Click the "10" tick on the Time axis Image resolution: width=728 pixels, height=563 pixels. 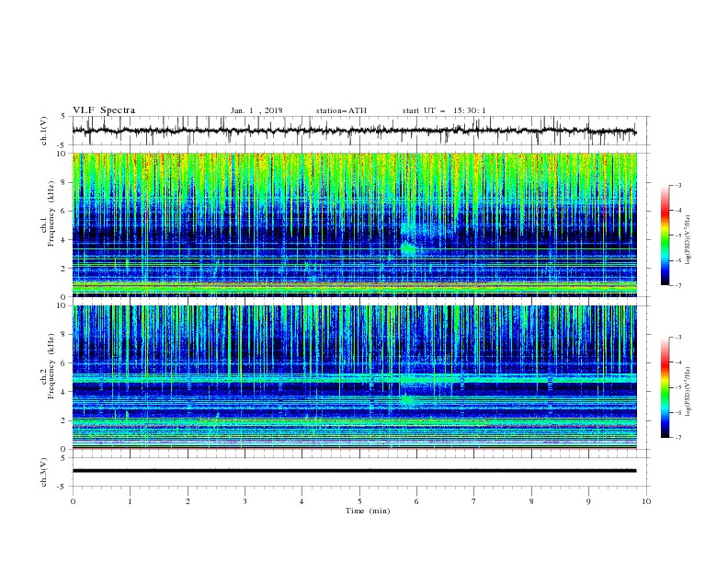[646, 501]
